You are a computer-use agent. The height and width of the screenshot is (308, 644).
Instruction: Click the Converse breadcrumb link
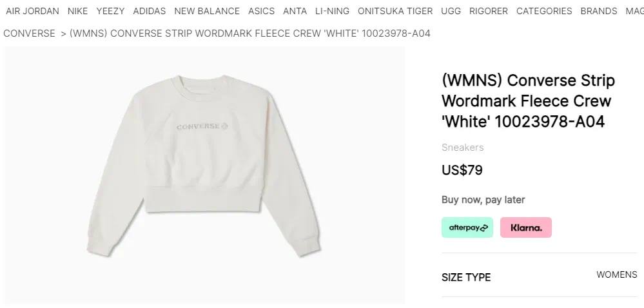tap(29, 34)
